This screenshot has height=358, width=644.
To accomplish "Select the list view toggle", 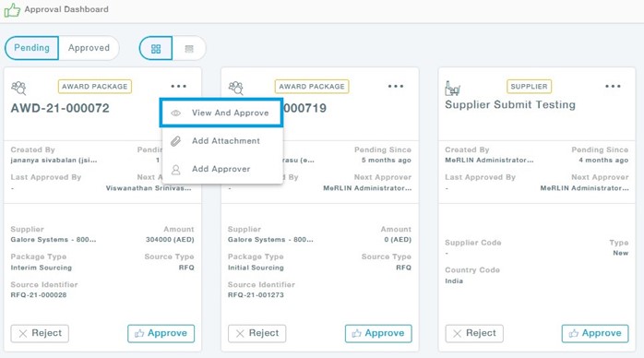I will pos(189,49).
